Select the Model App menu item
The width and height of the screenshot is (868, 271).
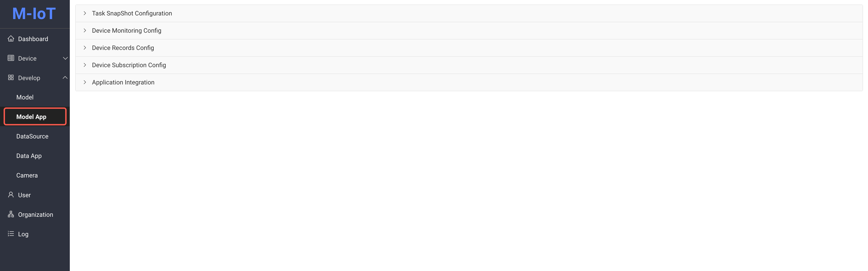click(x=31, y=117)
